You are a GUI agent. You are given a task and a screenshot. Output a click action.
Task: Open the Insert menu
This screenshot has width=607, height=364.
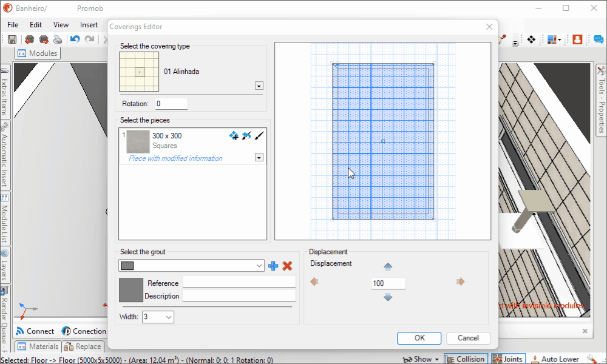point(89,25)
